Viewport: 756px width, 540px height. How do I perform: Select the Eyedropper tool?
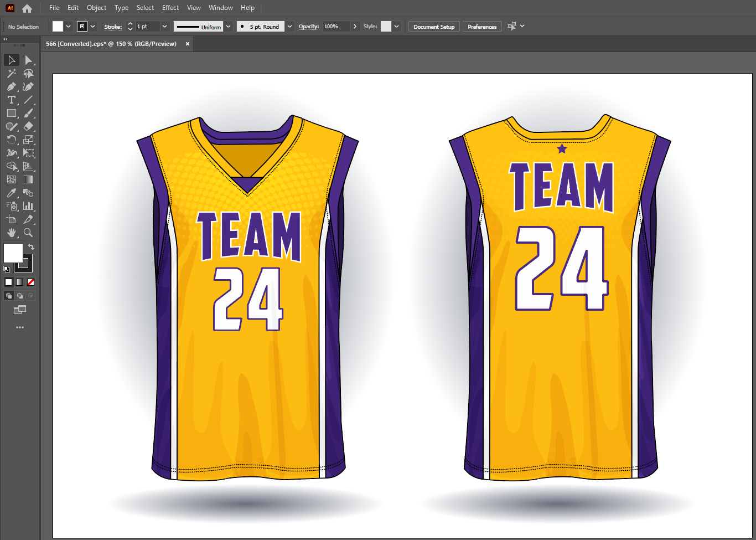coord(12,193)
